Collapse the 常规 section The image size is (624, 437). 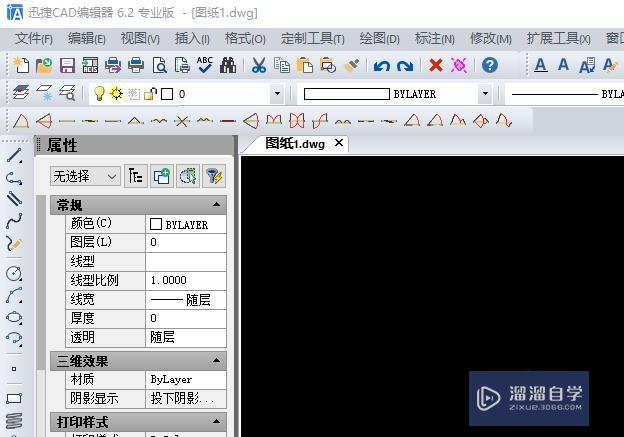(x=216, y=205)
